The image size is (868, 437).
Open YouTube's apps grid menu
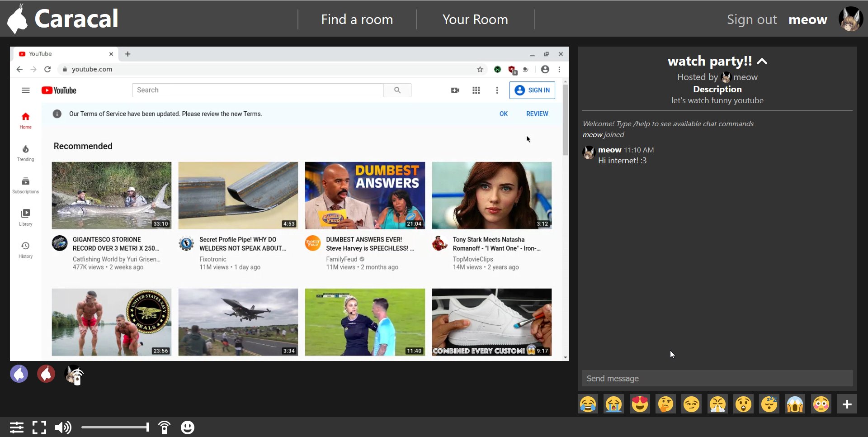point(476,90)
